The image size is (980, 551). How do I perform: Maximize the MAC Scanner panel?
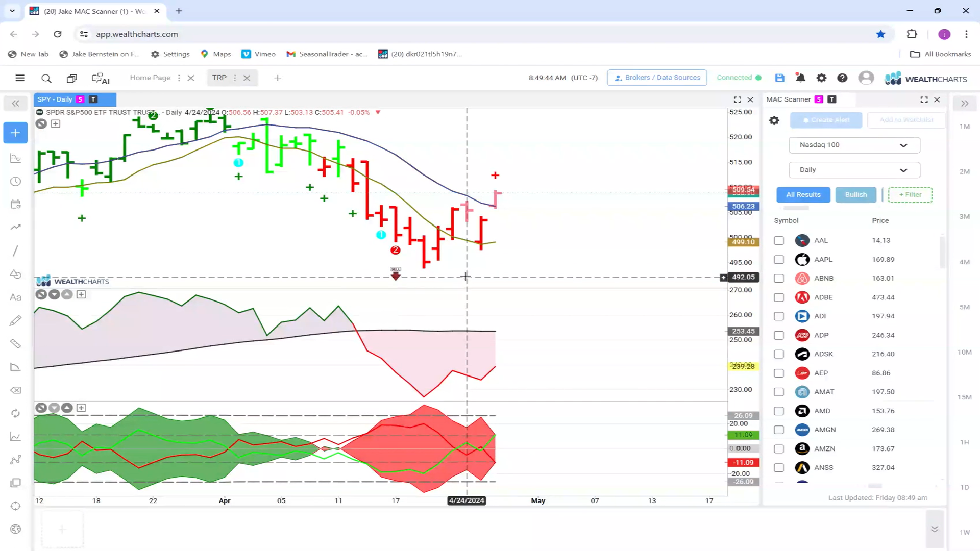click(924, 99)
